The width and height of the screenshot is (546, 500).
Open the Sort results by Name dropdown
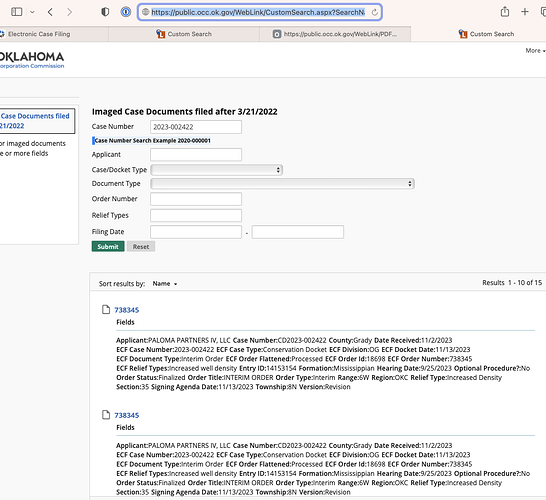pos(165,284)
